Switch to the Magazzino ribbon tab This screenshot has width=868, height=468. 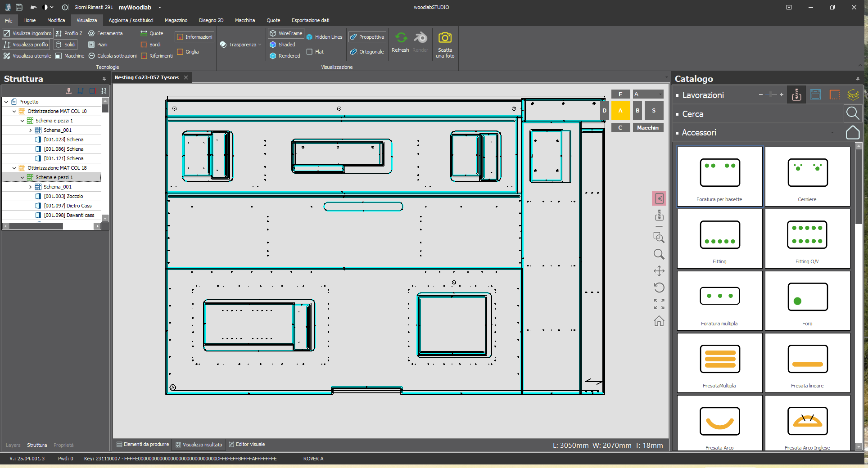[x=176, y=20]
